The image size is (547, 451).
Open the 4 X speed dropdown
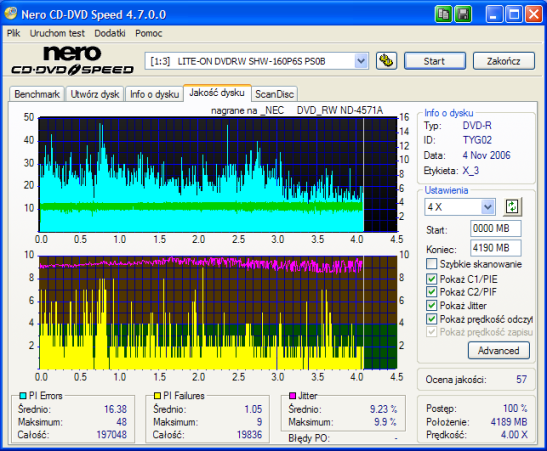(488, 207)
